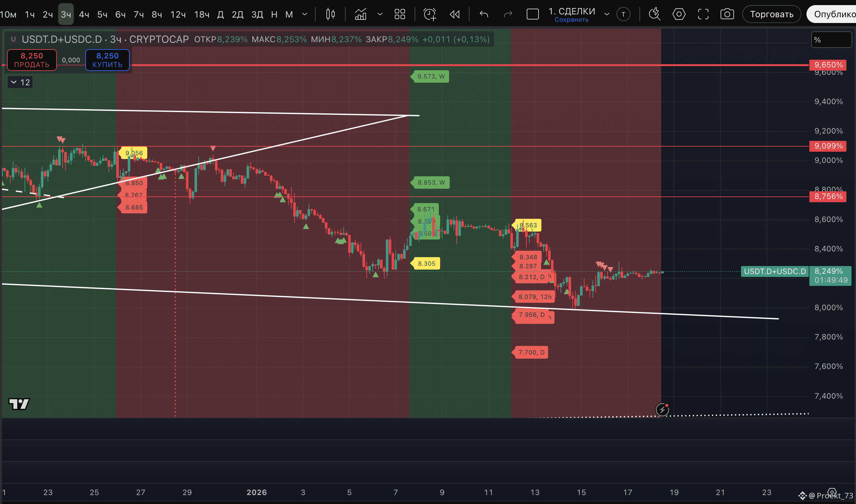Screen dimensions: 856x504
Task: Click the Торговать button
Action: point(771,14)
